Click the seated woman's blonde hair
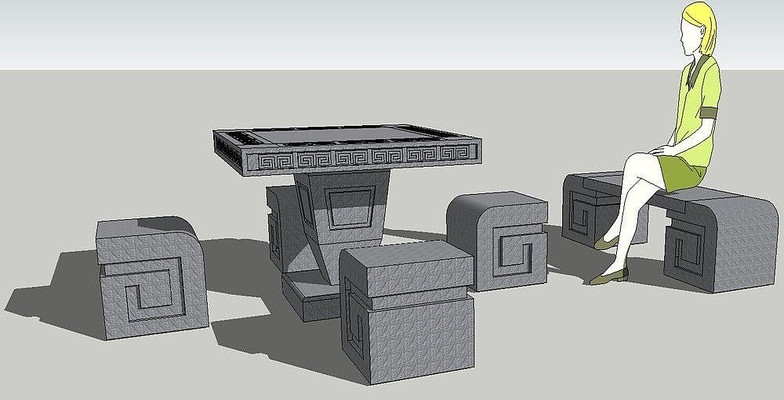 pyautogui.click(x=703, y=24)
